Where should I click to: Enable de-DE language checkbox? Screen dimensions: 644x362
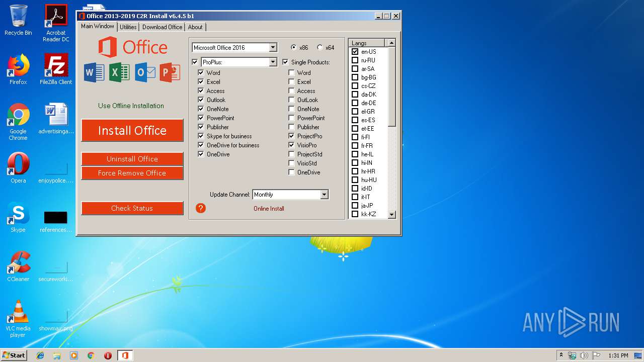(x=355, y=103)
